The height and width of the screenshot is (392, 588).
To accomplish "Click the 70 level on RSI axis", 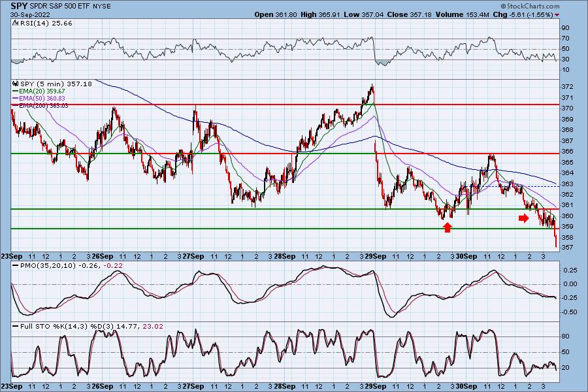I will [566, 39].
